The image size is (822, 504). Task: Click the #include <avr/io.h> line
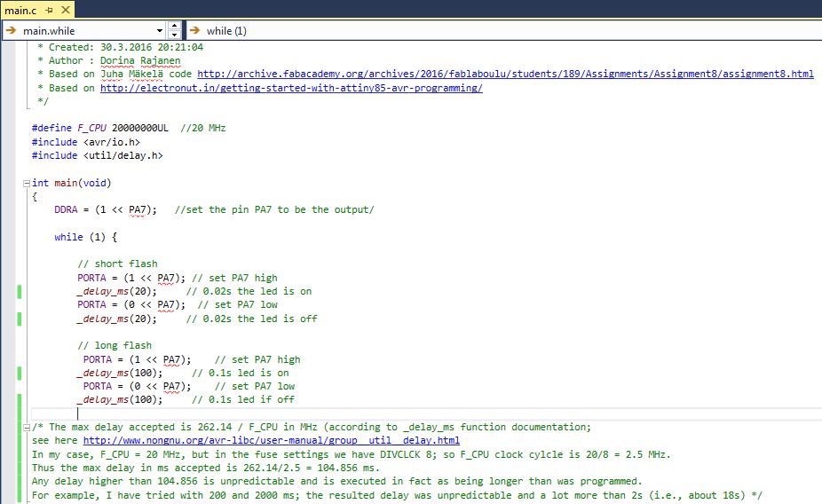tap(86, 142)
